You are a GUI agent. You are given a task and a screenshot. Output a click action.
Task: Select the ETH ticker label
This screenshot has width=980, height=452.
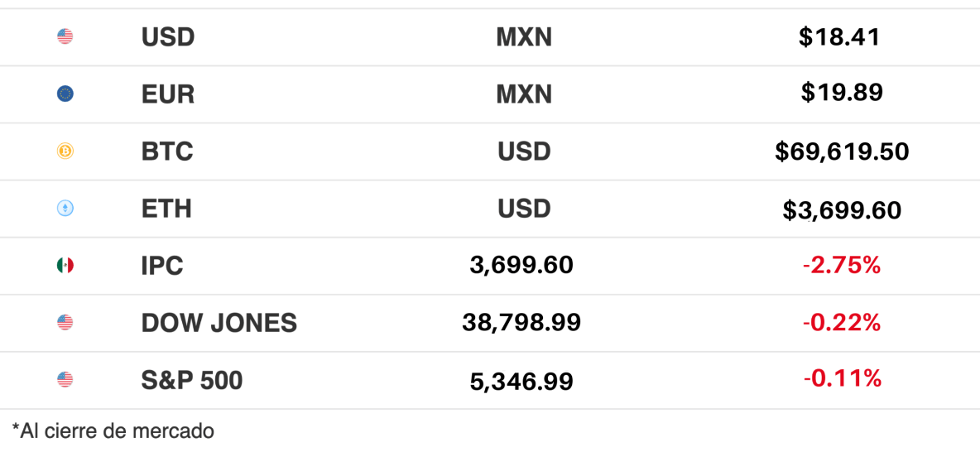pos(166,209)
